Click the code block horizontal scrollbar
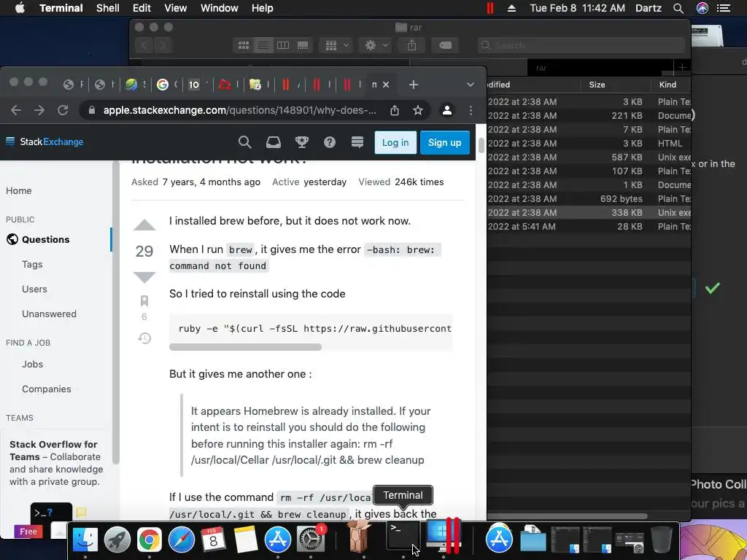Screen dimensions: 747x560 pos(245,346)
